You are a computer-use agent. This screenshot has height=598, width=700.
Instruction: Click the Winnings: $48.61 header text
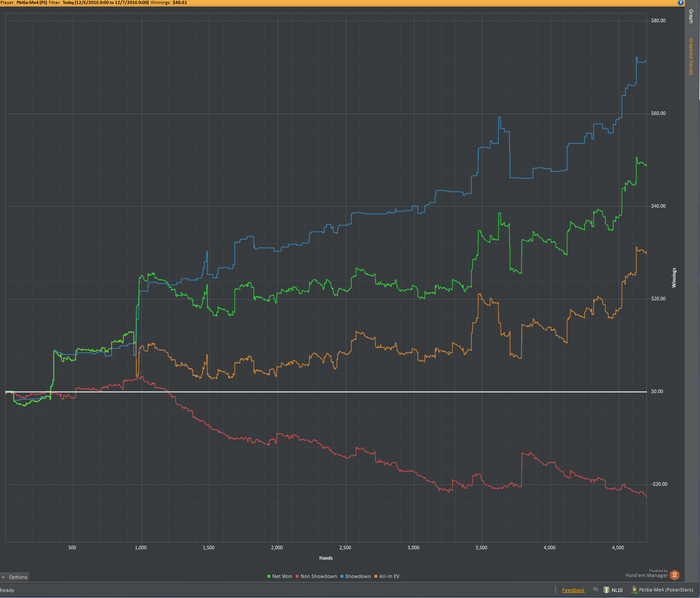tap(169, 3)
